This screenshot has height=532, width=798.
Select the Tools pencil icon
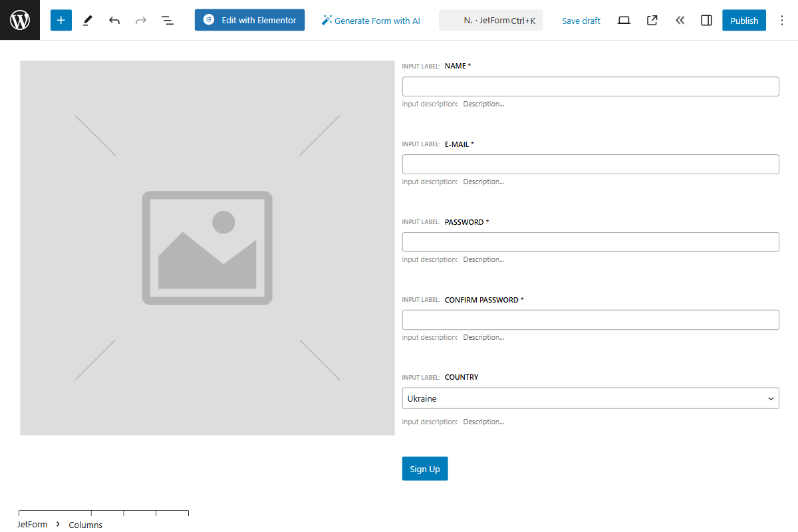[x=87, y=20]
